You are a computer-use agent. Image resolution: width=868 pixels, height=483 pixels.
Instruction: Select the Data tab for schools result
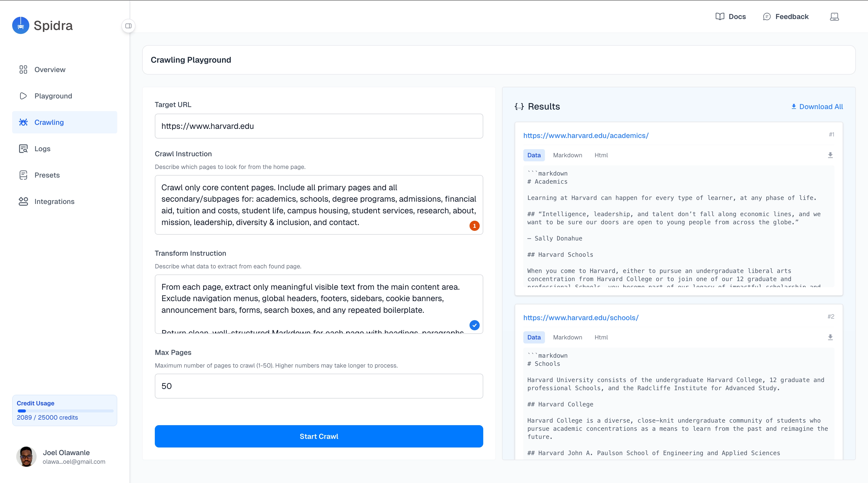point(534,337)
